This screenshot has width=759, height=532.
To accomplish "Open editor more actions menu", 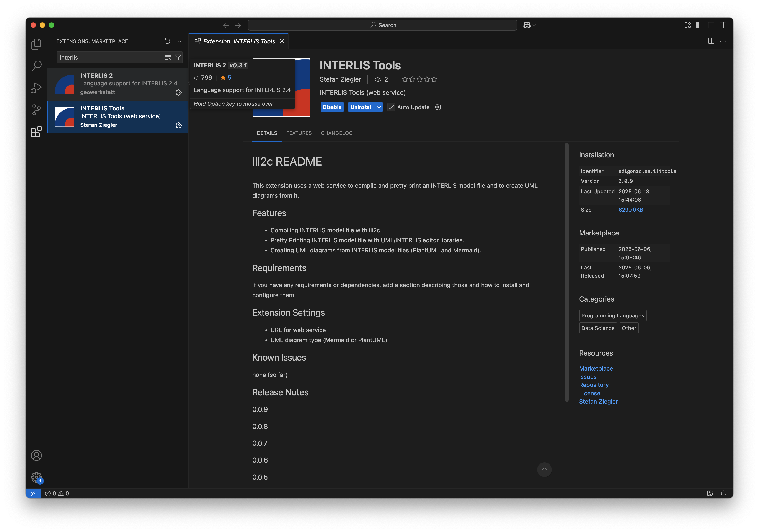I will pyautogui.click(x=723, y=41).
